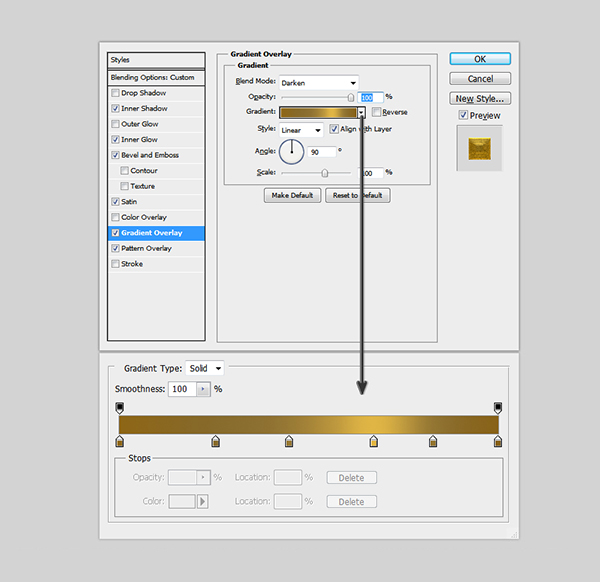Select the fourth color stop from the left
This screenshot has height=582, width=600.
[x=374, y=441]
